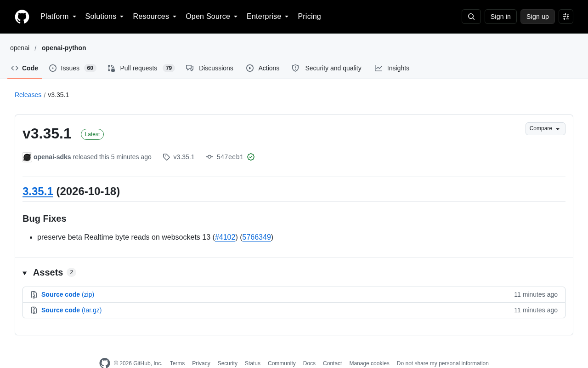Open the Open Source dropdown
Viewport: 588px width, 368px height.
pyautogui.click(x=212, y=17)
